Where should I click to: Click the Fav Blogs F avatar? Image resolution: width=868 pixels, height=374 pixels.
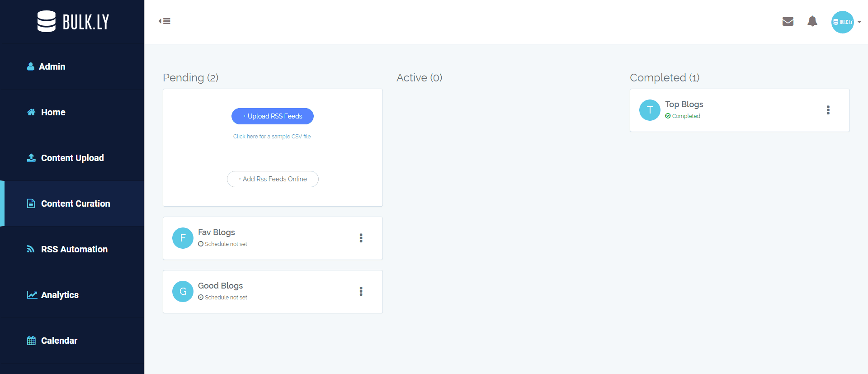[x=183, y=238]
